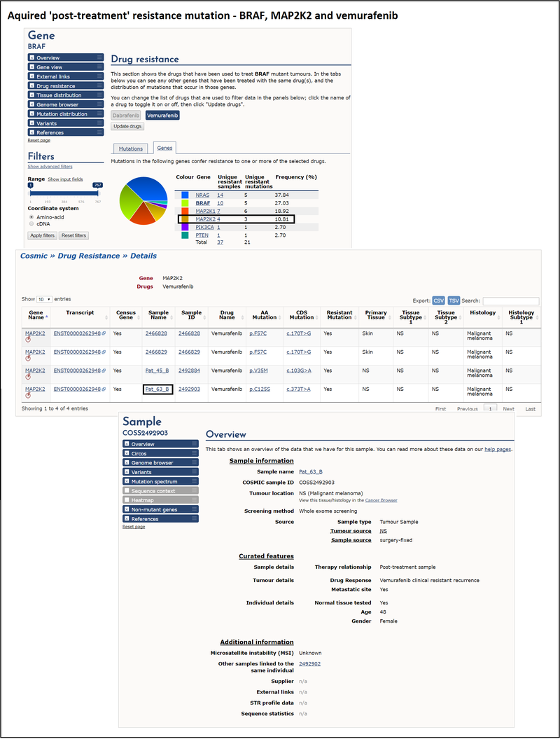Click the table Search input field
Viewport: 560px width, 739px height.
point(510,301)
